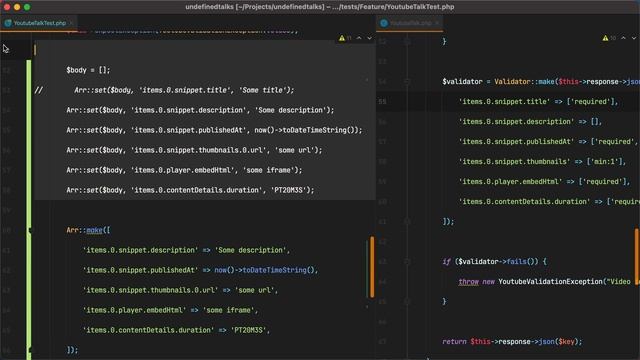Place cursor on '$body = [];' line

click(x=88, y=70)
